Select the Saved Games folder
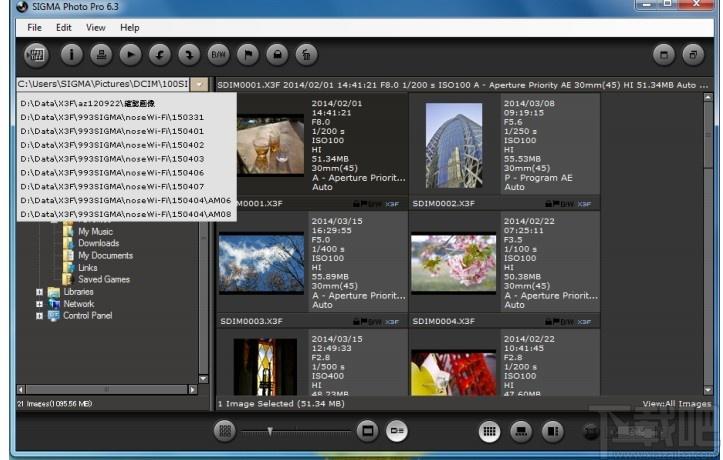Viewport: 723px width, 460px height. pos(104,279)
